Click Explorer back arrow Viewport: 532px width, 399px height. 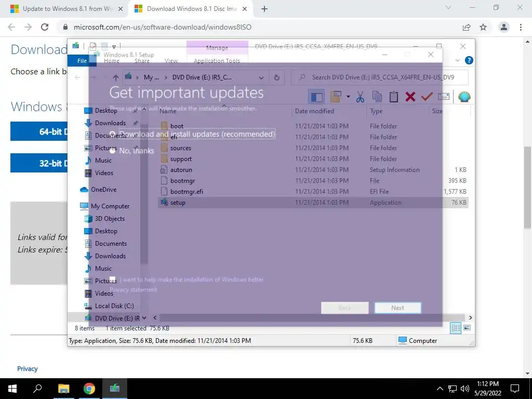tap(77, 77)
